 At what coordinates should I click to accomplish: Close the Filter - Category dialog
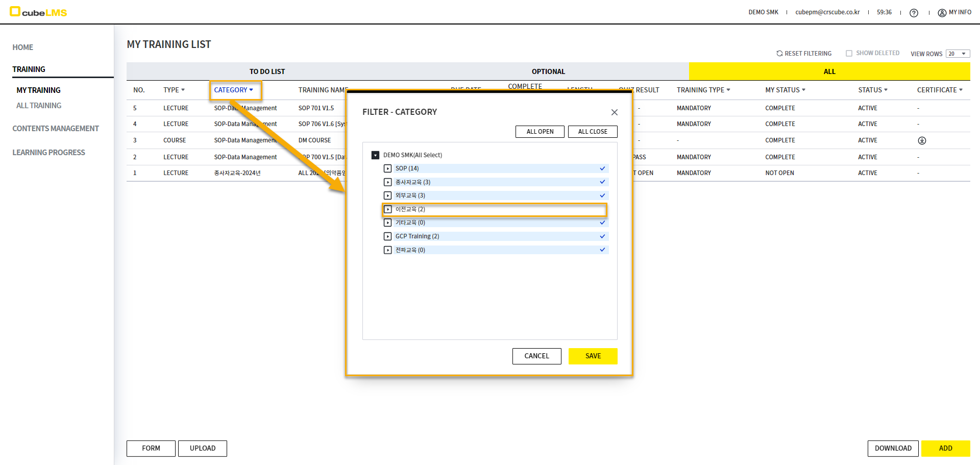[x=614, y=112]
